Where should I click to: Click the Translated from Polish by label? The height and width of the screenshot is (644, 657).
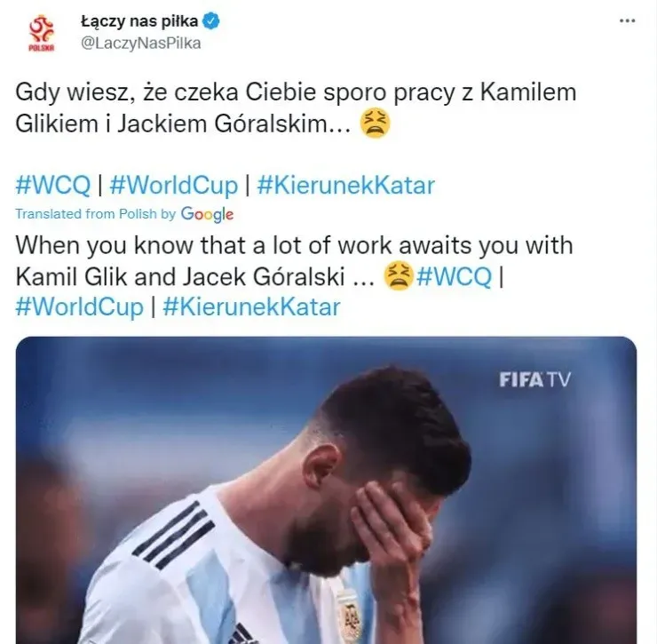coord(96,214)
